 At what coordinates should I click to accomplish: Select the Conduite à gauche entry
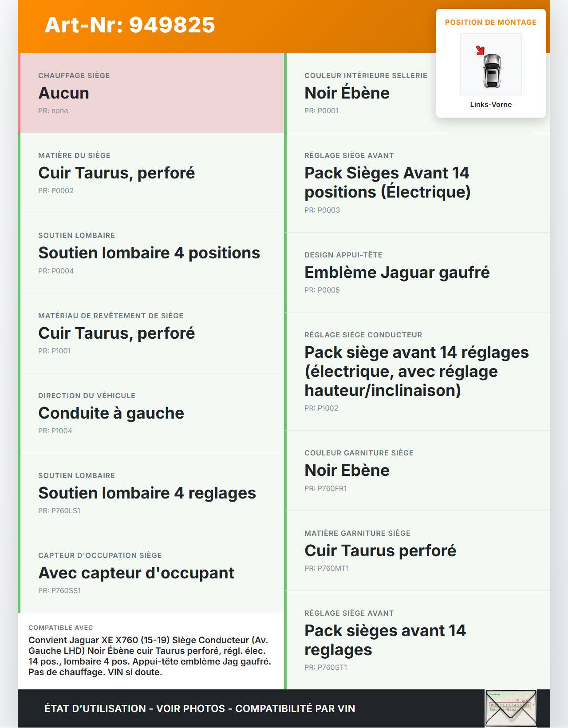click(111, 413)
